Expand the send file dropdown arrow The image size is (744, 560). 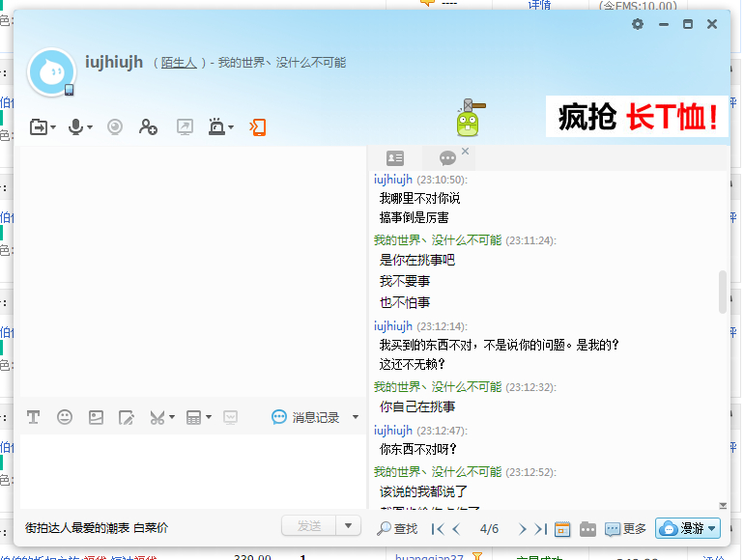[x=53, y=127]
